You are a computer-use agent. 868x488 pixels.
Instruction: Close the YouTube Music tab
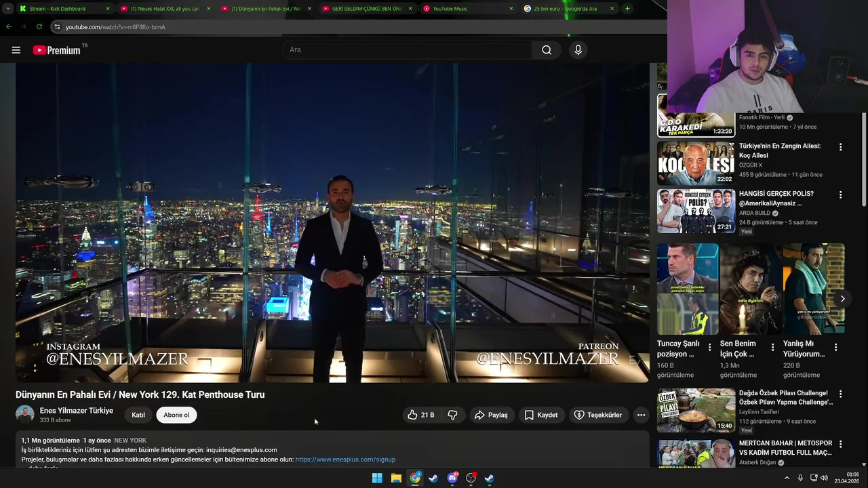(x=511, y=9)
